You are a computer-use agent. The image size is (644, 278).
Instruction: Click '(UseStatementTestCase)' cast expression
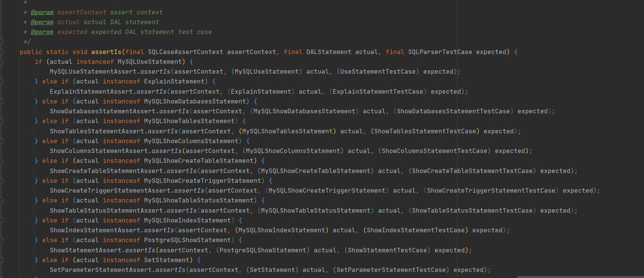point(378,72)
